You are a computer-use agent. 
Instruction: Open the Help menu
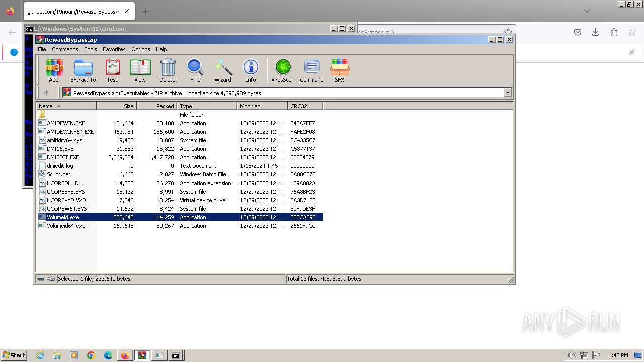[161, 49]
